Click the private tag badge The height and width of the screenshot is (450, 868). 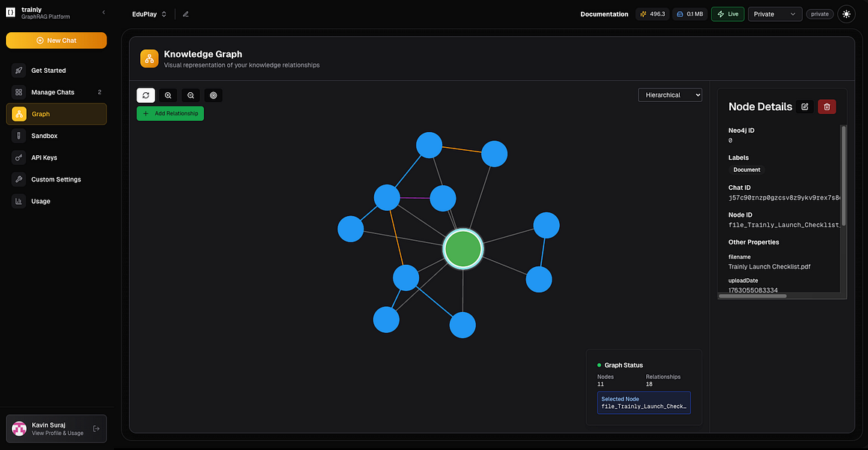pos(820,14)
